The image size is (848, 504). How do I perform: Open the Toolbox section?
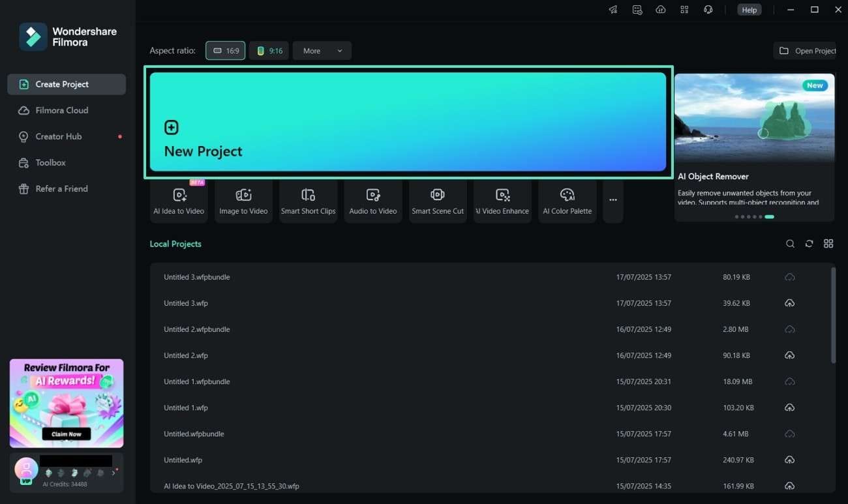tap(67, 162)
